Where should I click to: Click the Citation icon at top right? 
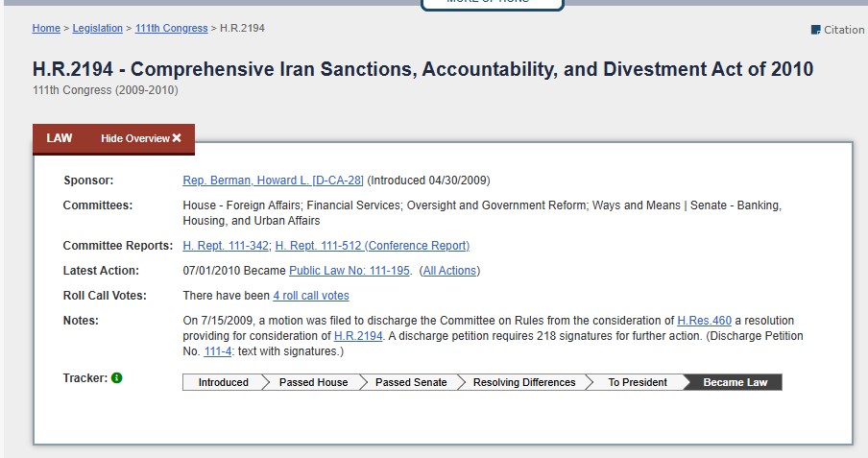816,30
